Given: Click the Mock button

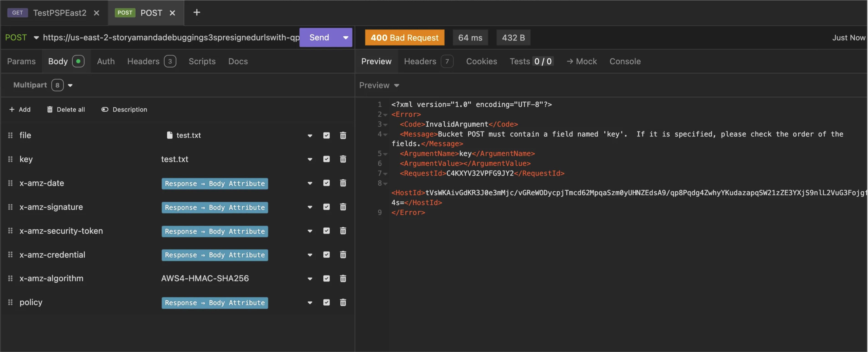Looking at the screenshot, I should 582,61.
